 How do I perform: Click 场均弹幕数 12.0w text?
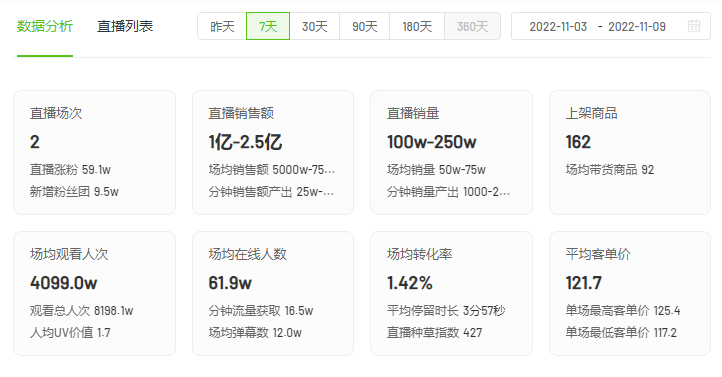click(x=255, y=332)
